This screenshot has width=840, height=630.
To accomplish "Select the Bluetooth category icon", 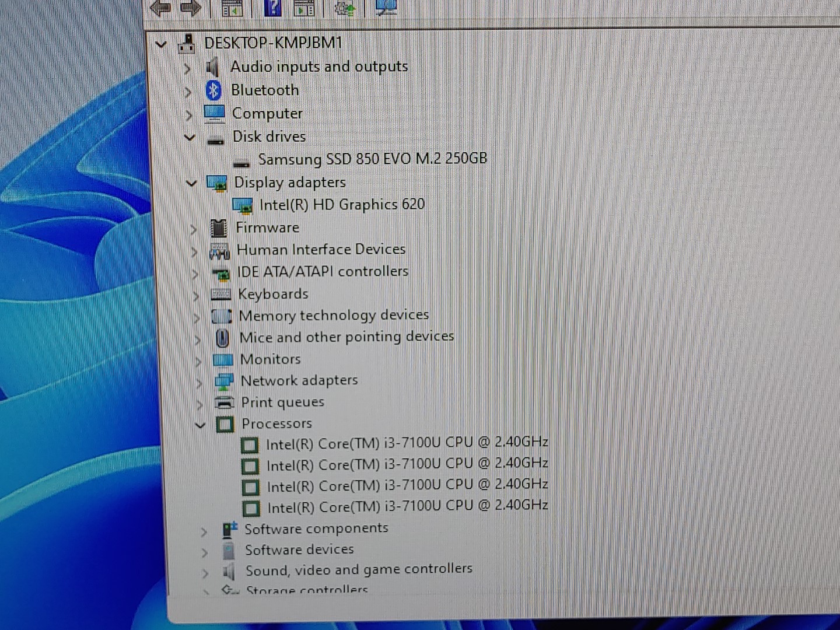I will coord(213,90).
